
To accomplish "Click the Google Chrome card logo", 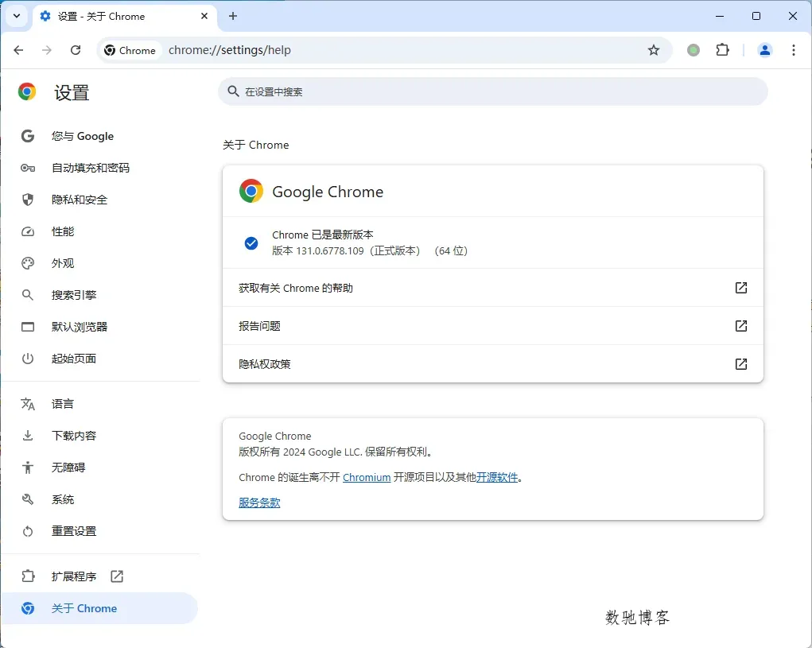I will [251, 191].
